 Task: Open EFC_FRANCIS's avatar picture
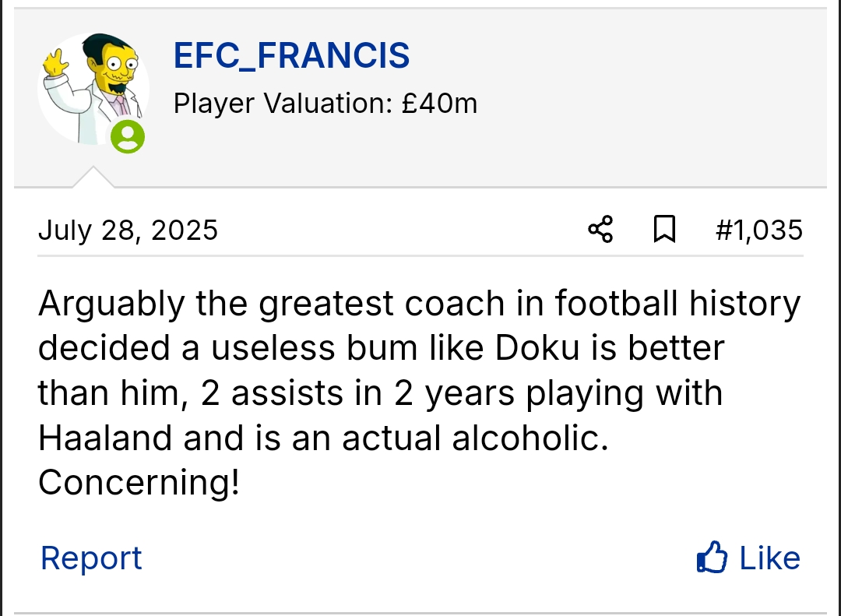point(92,87)
